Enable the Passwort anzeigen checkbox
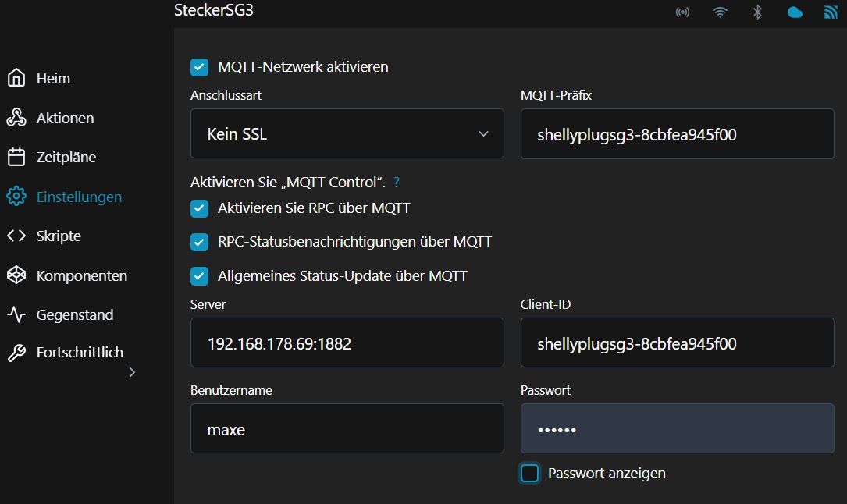Viewport: 847px width, 504px height. [x=530, y=474]
